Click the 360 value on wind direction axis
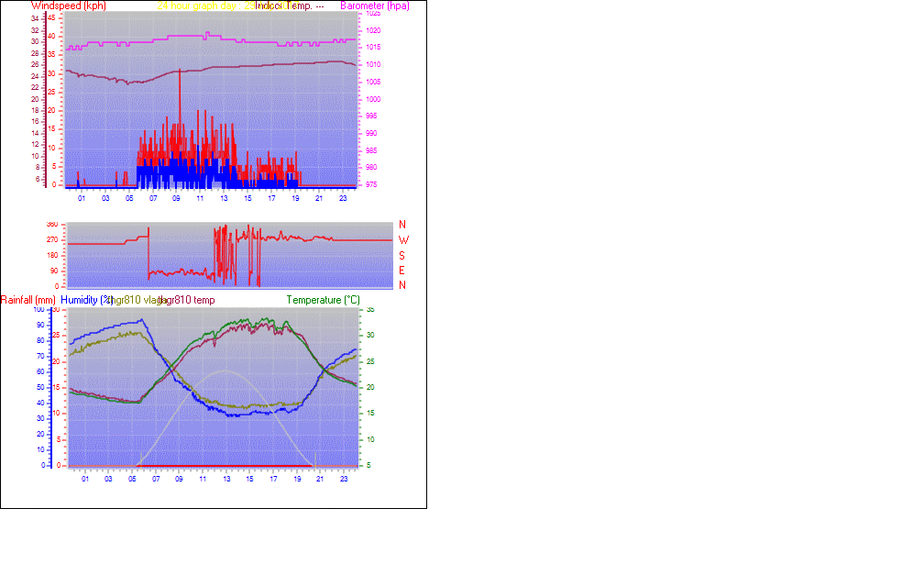 click(51, 224)
